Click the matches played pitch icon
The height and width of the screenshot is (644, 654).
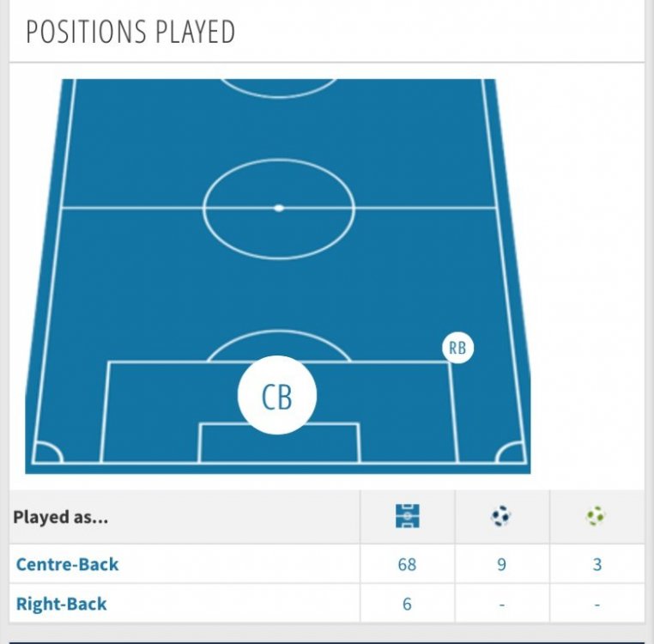point(407,516)
